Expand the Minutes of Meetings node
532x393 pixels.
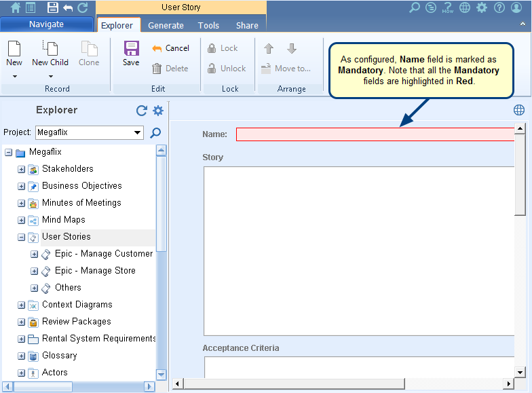22,204
